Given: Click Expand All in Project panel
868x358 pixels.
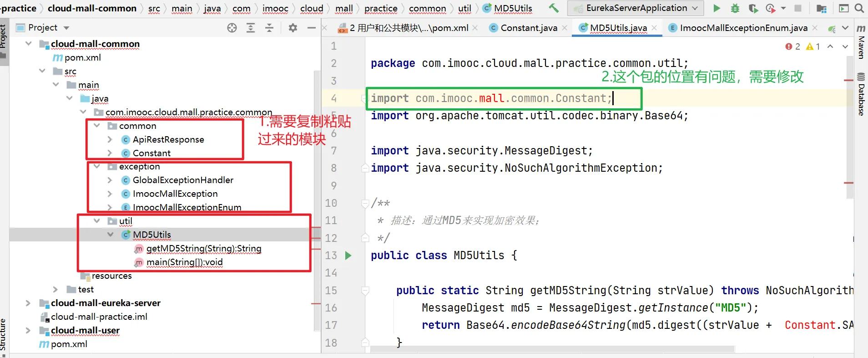Looking at the screenshot, I should click(251, 28).
